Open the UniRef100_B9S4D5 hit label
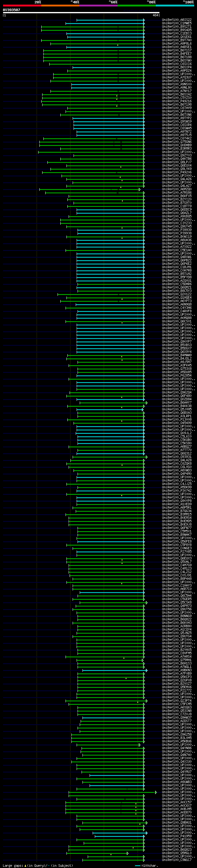197x868 pixels. click(177, 30)
